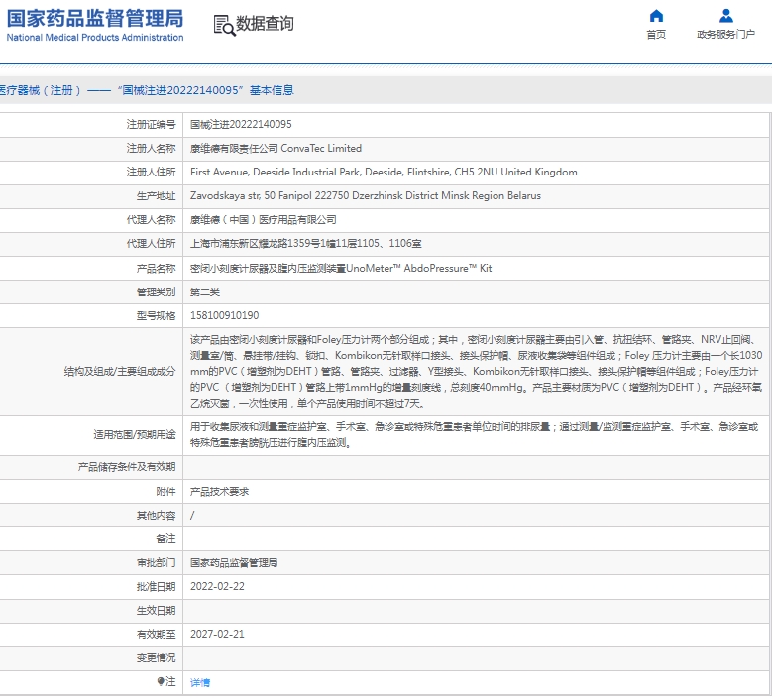Click the expiry date 2027-02-21

pos(217,634)
